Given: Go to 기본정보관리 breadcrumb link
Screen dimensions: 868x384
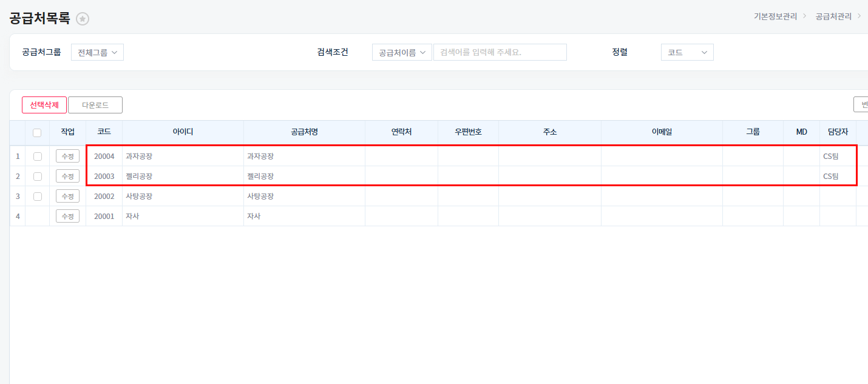Looking at the screenshot, I should coord(775,16).
